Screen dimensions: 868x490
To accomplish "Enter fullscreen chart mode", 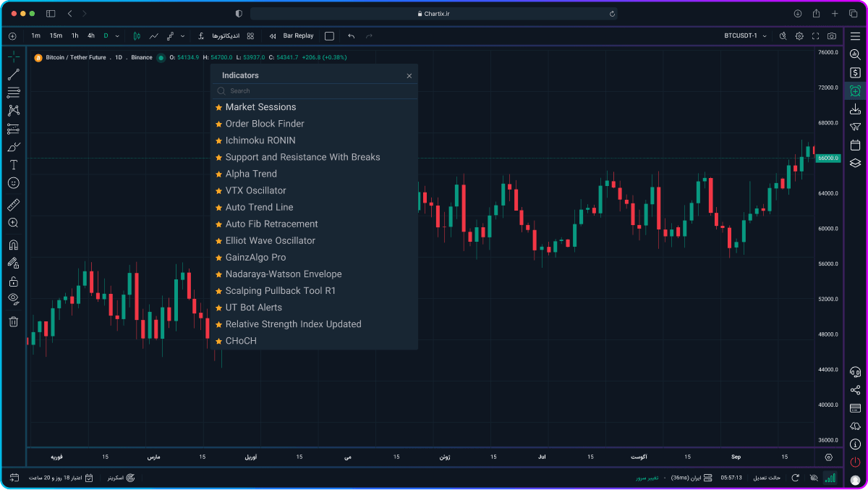I will [x=816, y=35].
